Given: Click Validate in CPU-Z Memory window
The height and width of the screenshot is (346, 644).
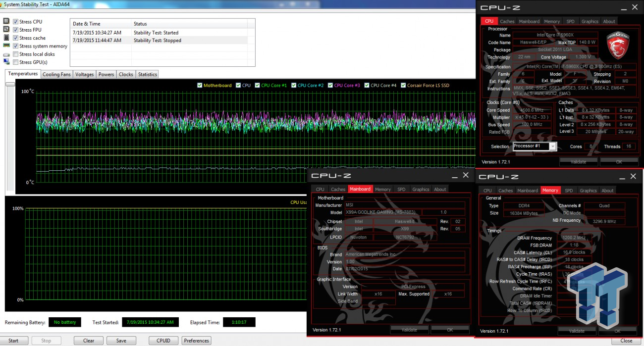Looking at the screenshot, I should [577, 331].
